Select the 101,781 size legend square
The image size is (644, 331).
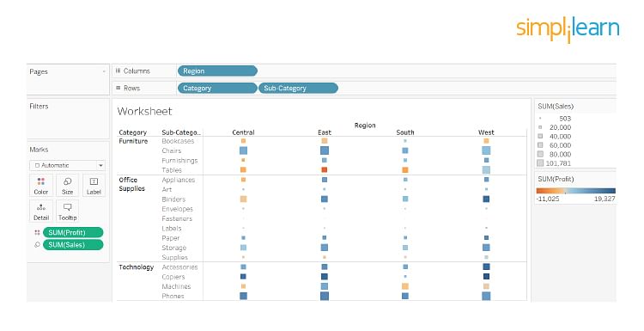click(x=540, y=163)
